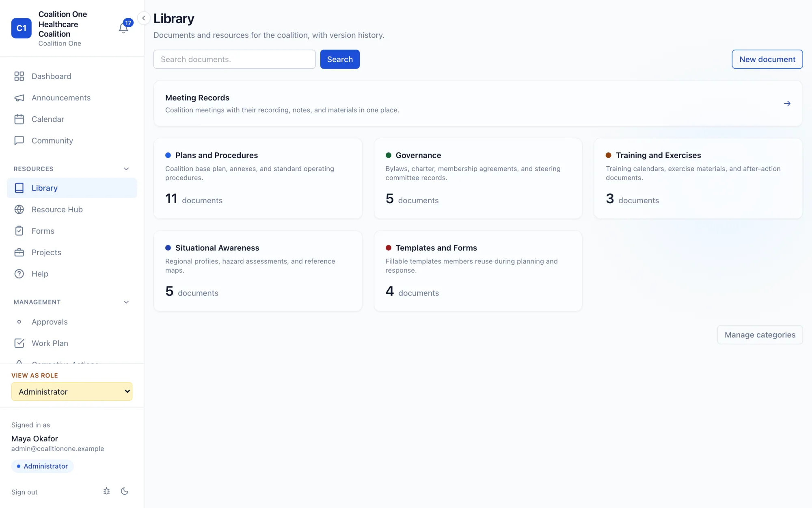Click the blue dot beside Plans and Procedures
Screen dimensions: 812x508
tap(168, 155)
